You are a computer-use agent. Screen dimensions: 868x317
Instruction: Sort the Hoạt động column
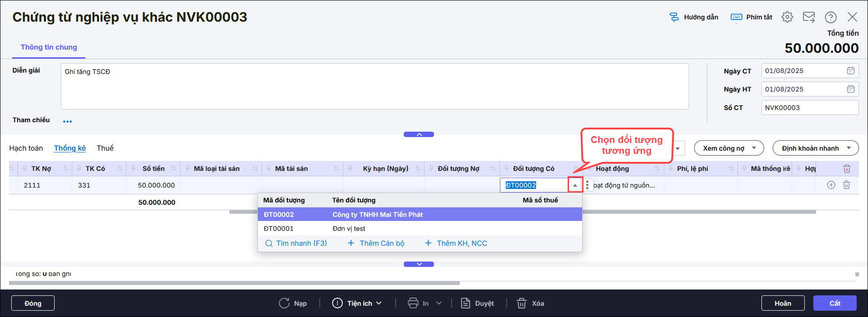pos(657,169)
